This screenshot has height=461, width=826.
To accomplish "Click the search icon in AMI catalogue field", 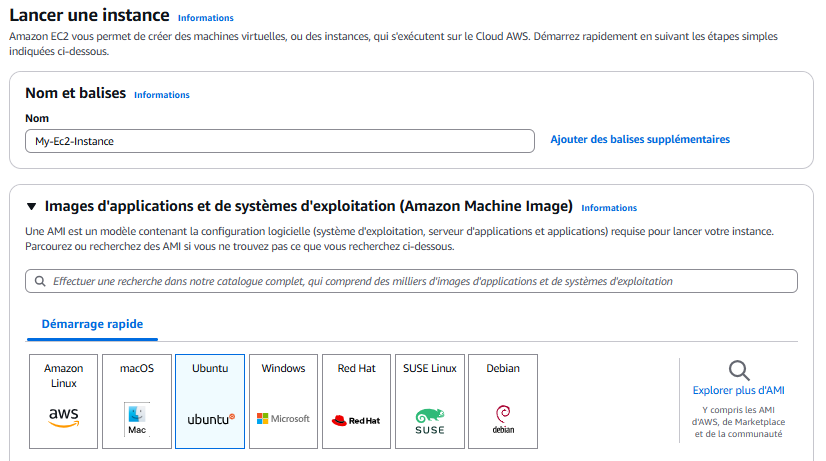I will pos(40,281).
